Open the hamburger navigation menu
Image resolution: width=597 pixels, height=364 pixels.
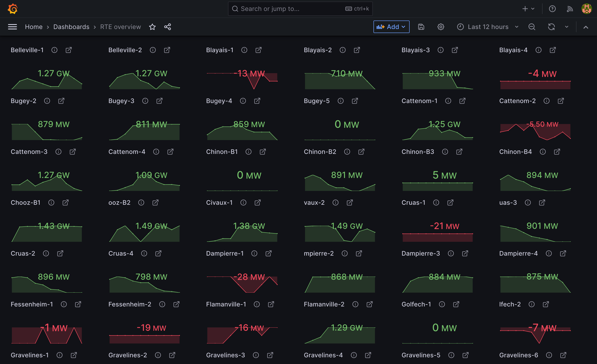tap(12, 27)
